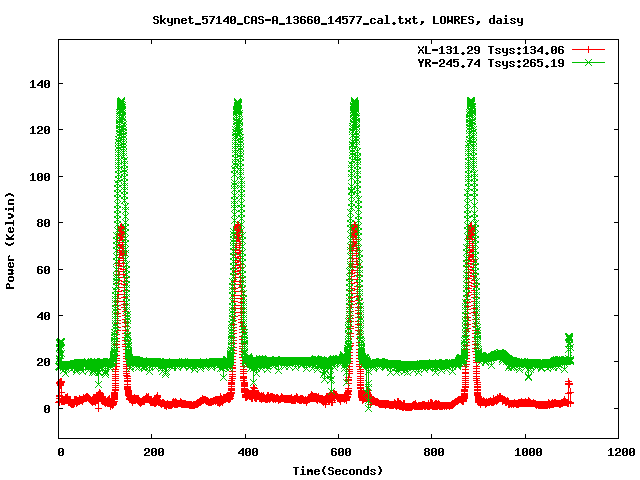Click the green peak top near 130 seconds
This screenshot has height=480, width=640.
[121, 101]
